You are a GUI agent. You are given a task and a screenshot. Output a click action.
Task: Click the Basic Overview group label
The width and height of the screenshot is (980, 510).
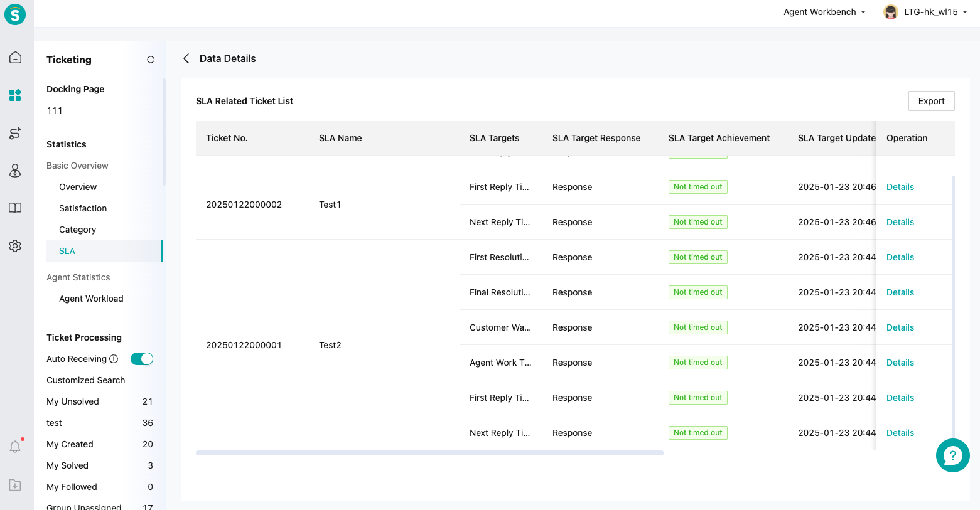[77, 166]
